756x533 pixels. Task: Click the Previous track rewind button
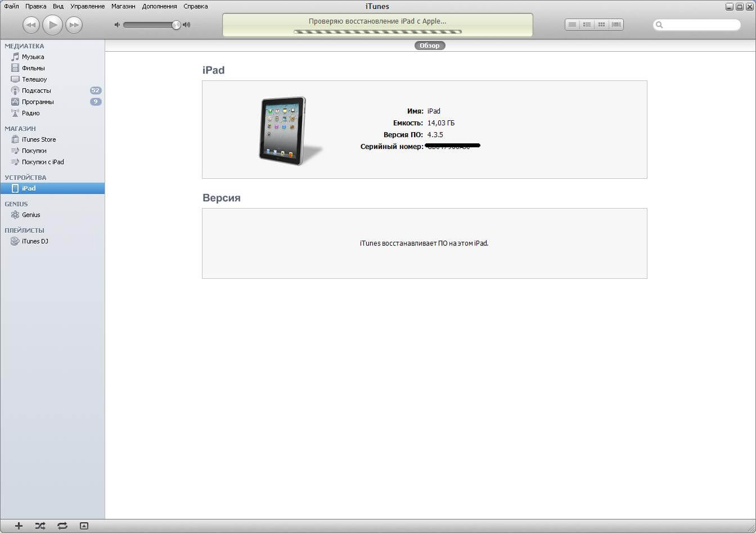click(31, 25)
